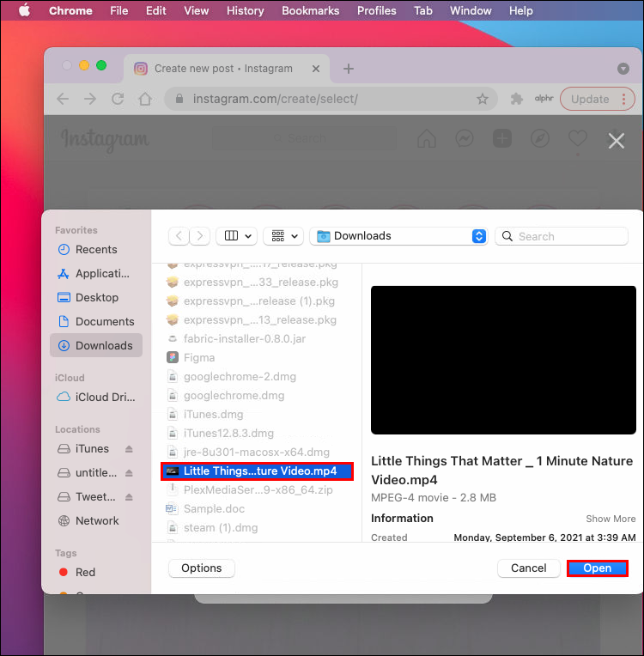
Task: Select the Create new post Instagram tab
Action: pos(227,69)
